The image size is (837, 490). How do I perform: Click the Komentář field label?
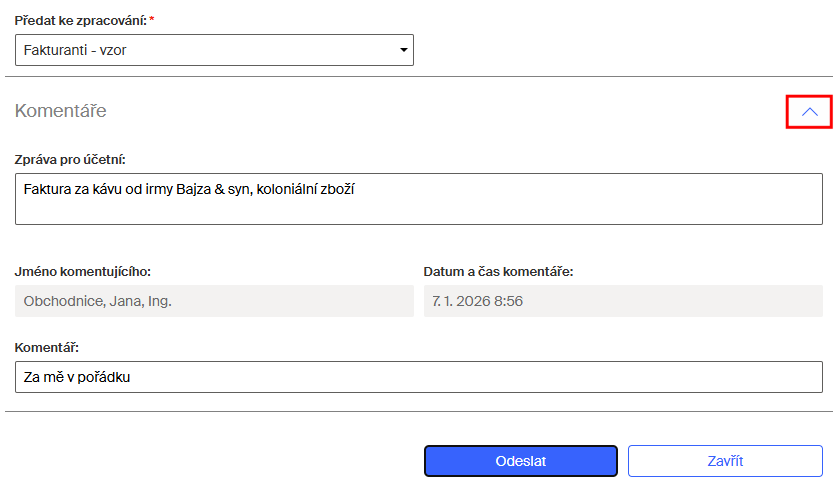47,347
